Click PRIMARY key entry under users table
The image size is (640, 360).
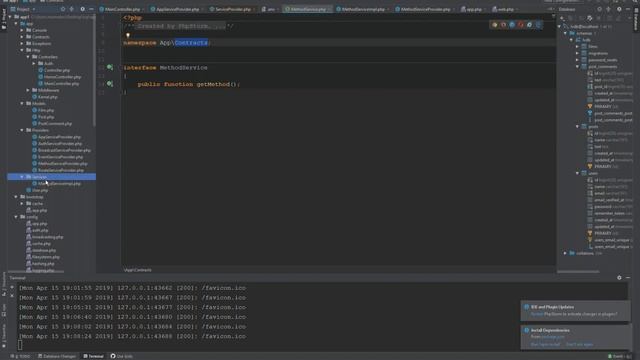(x=603, y=233)
